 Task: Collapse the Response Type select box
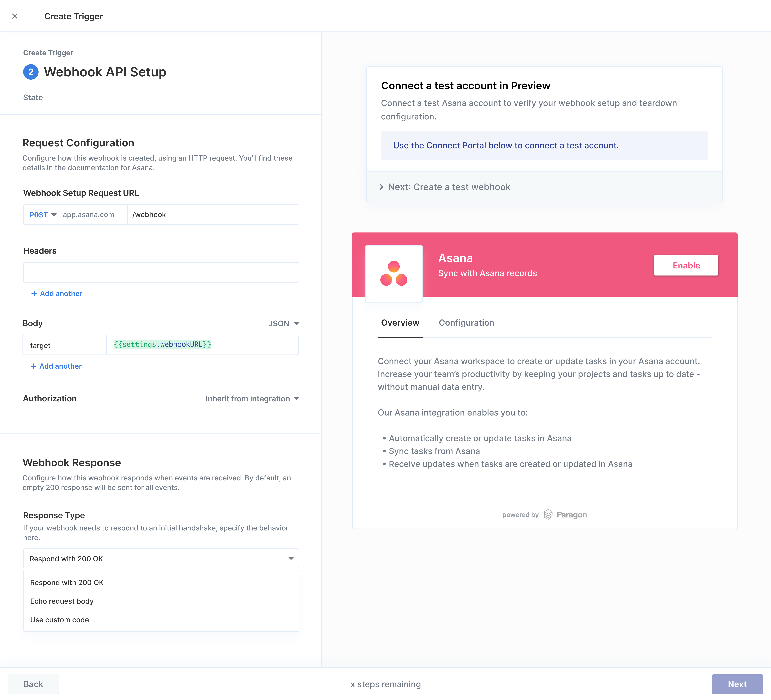pos(161,559)
